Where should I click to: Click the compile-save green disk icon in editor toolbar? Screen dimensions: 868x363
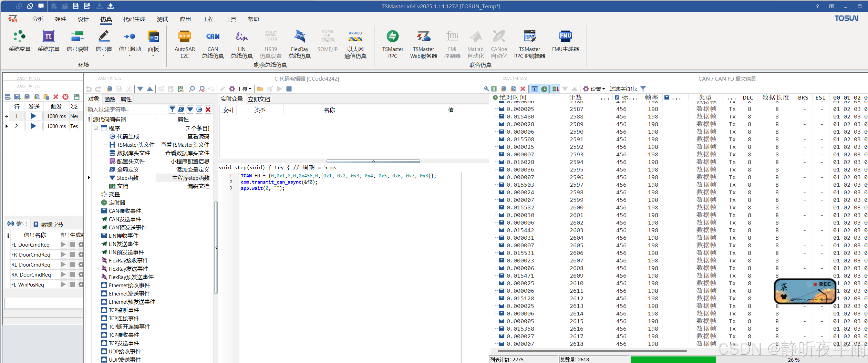(x=180, y=89)
